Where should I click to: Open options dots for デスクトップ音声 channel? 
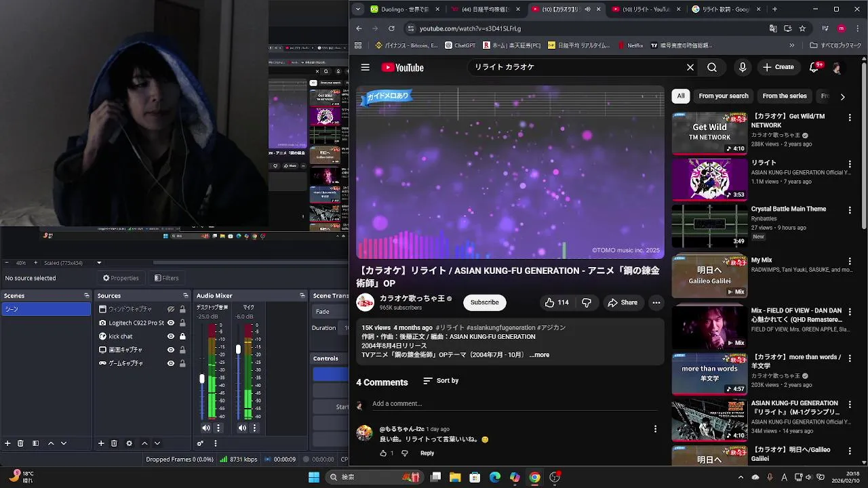218,428
